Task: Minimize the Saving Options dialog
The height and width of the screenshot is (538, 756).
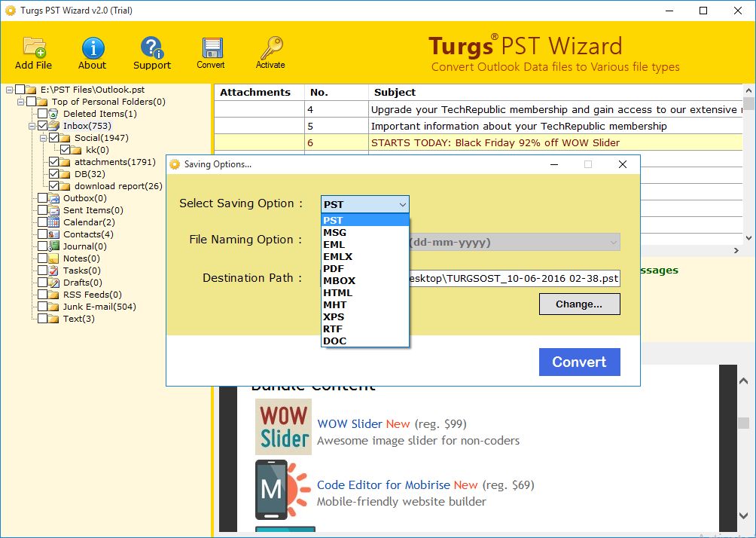Action: pos(554,164)
